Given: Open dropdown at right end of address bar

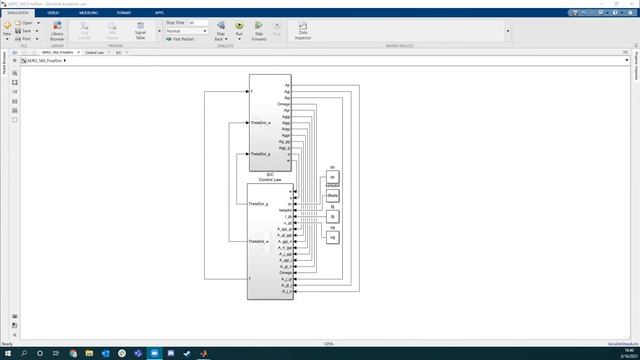Looking at the screenshot, I should (x=627, y=60).
